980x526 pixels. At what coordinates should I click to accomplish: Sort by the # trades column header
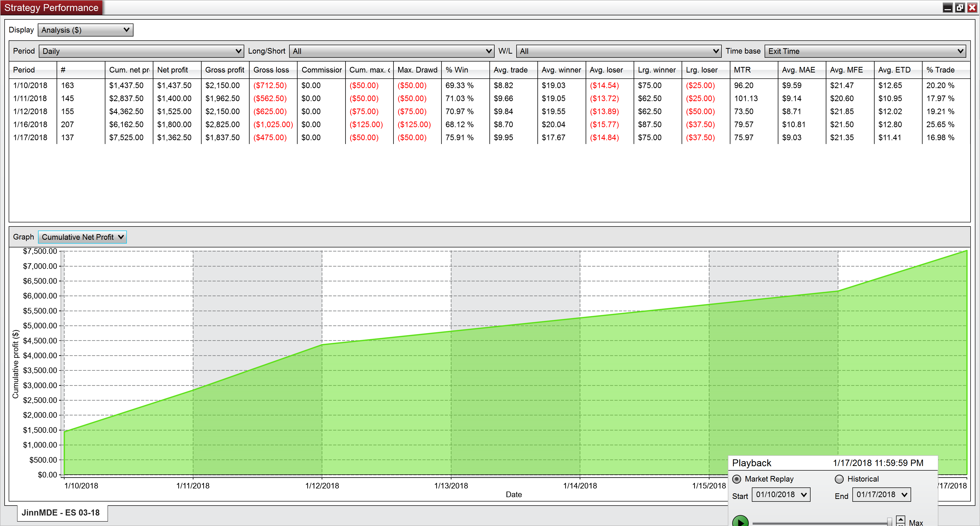pos(81,70)
